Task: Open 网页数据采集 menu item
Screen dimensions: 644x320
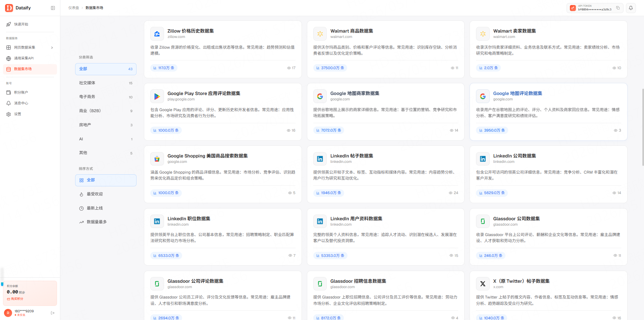Action: pyautogui.click(x=30, y=47)
